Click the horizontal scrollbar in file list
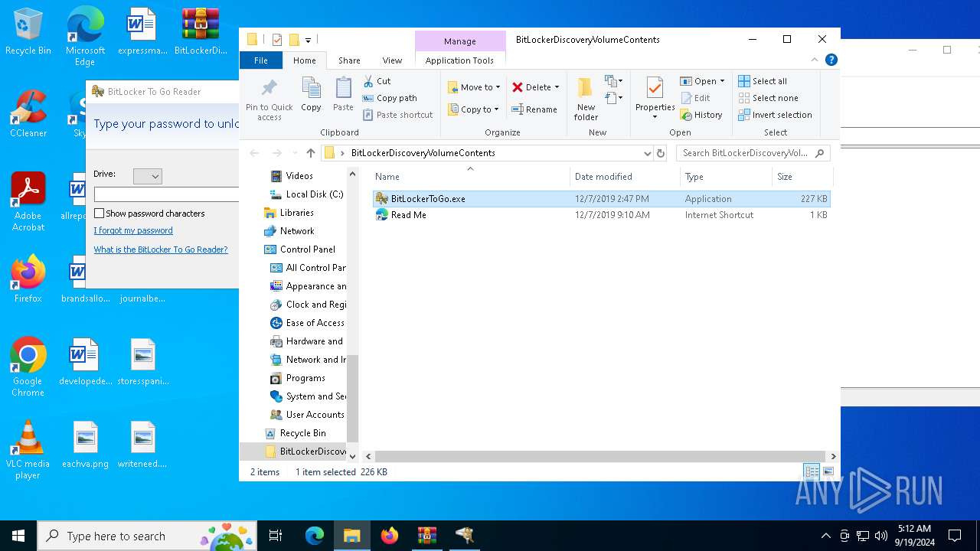This screenshot has width=980, height=551. pyautogui.click(x=600, y=456)
